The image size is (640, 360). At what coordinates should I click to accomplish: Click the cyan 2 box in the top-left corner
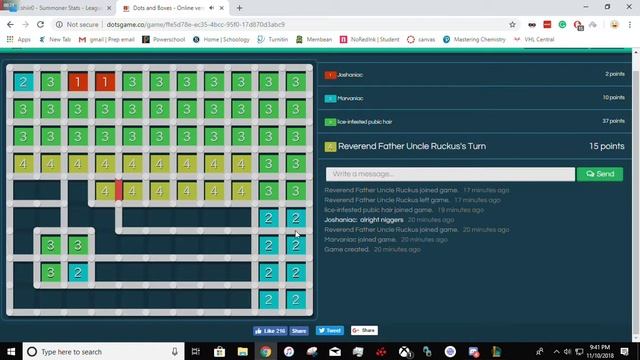[23, 82]
